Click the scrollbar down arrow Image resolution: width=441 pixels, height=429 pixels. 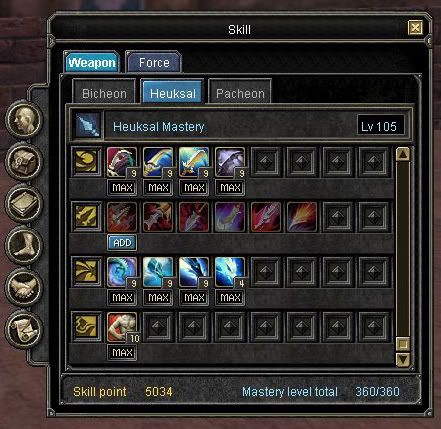(x=403, y=359)
